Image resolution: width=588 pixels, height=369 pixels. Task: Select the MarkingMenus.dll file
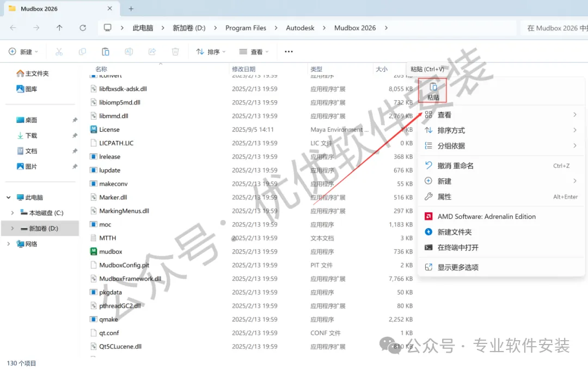click(124, 211)
